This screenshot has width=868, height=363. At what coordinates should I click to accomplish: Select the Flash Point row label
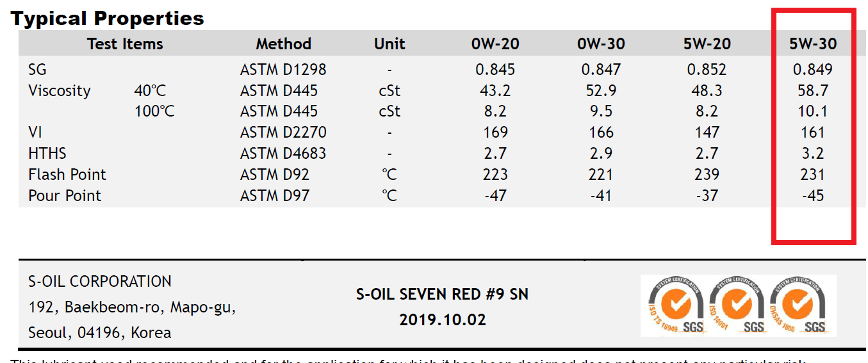67,174
